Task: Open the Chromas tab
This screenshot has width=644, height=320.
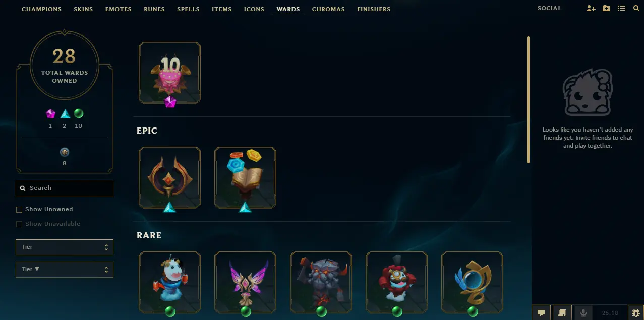Action: [x=328, y=9]
